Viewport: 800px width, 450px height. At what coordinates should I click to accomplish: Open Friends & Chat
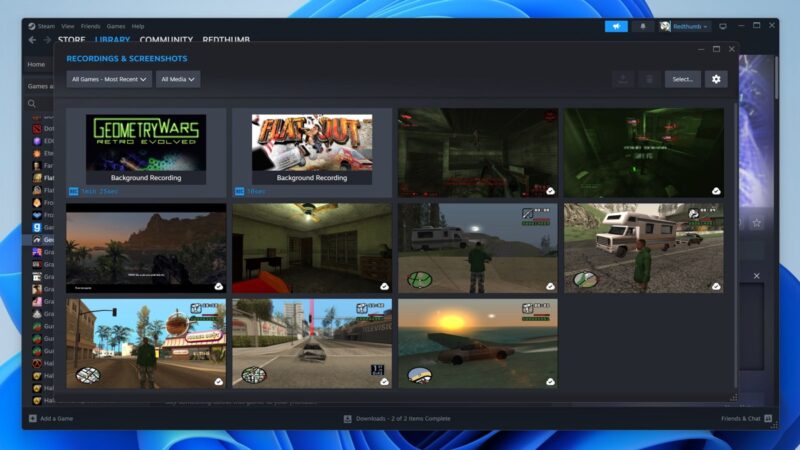click(x=746, y=418)
